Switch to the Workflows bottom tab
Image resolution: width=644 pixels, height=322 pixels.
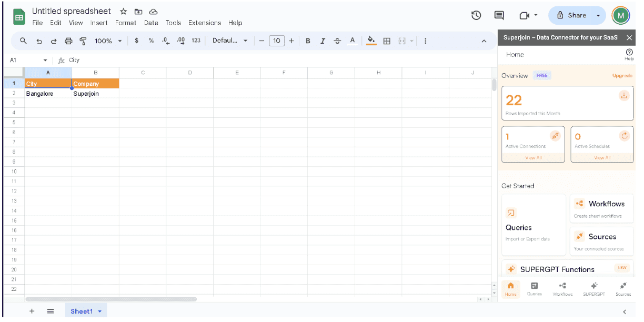pos(562,289)
